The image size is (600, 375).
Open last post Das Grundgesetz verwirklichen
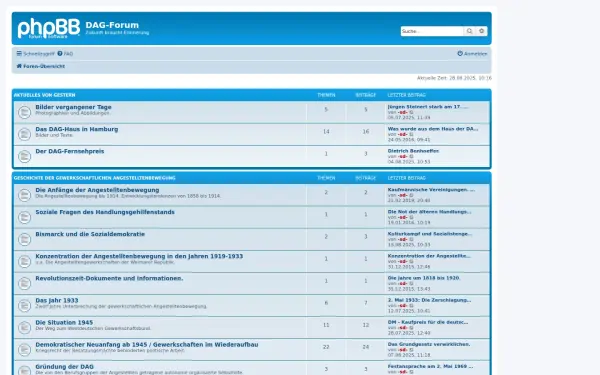[x=429, y=344]
